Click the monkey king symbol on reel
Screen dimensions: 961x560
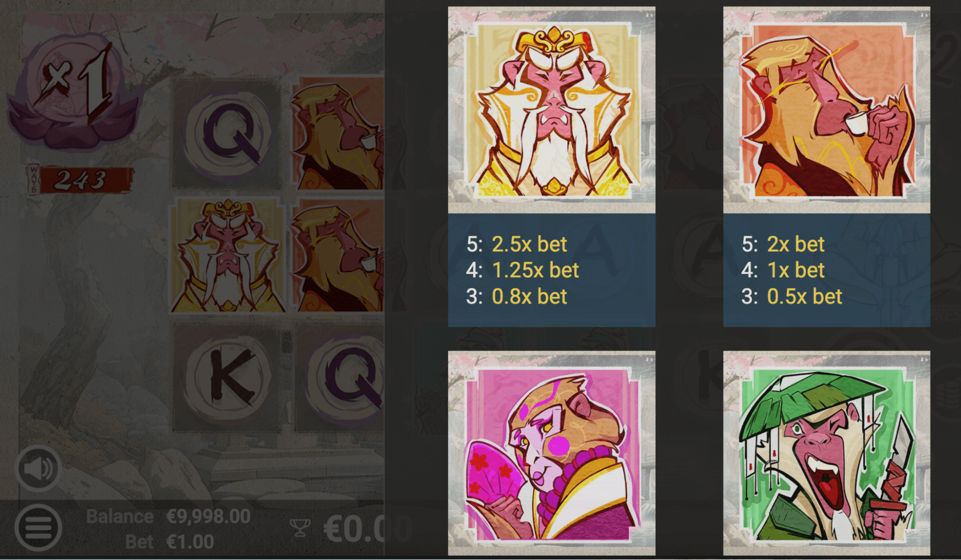[227, 255]
